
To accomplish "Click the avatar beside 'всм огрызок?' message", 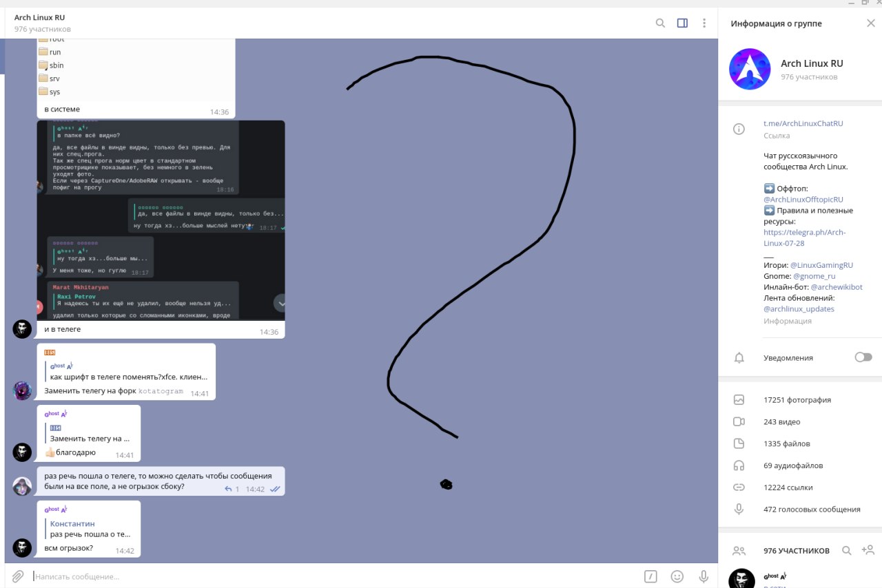I will click(x=22, y=548).
